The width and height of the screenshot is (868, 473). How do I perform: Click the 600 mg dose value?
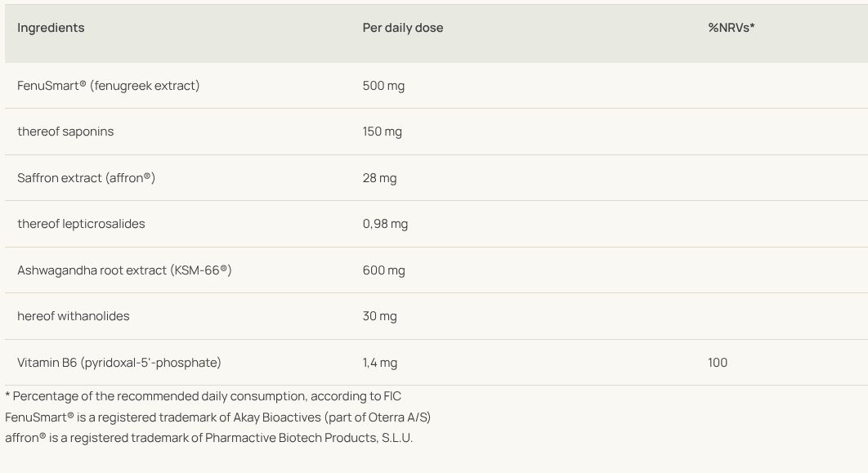point(383,270)
